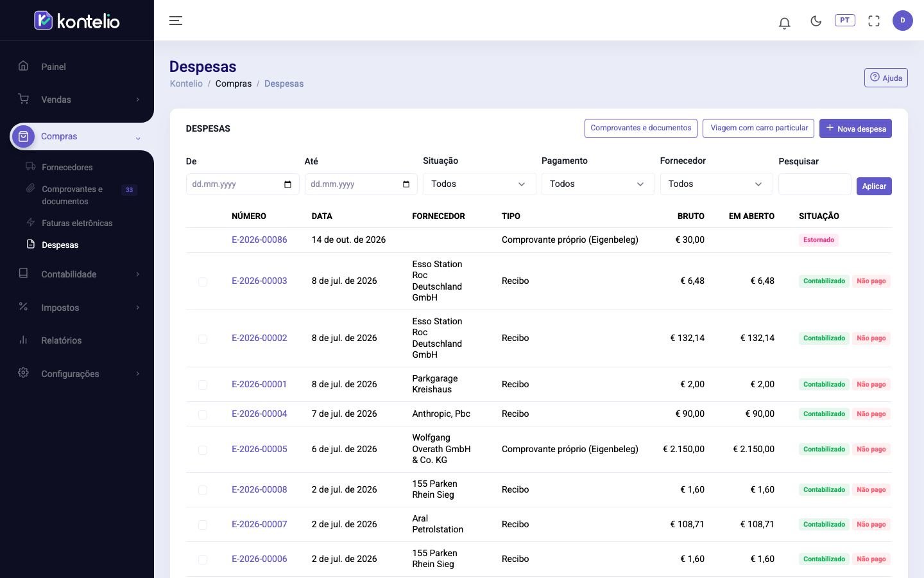Click the Configurações gear icon
The height and width of the screenshot is (578, 924).
pos(23,373)
